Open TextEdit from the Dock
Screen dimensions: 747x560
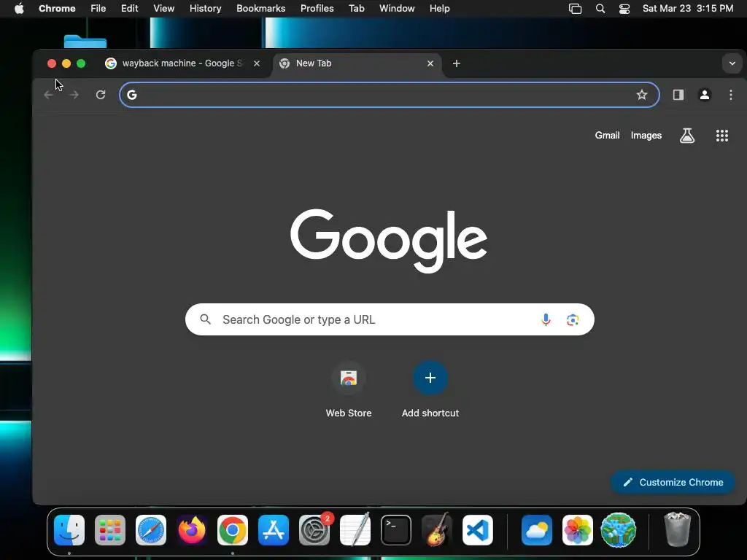point(355,529)
